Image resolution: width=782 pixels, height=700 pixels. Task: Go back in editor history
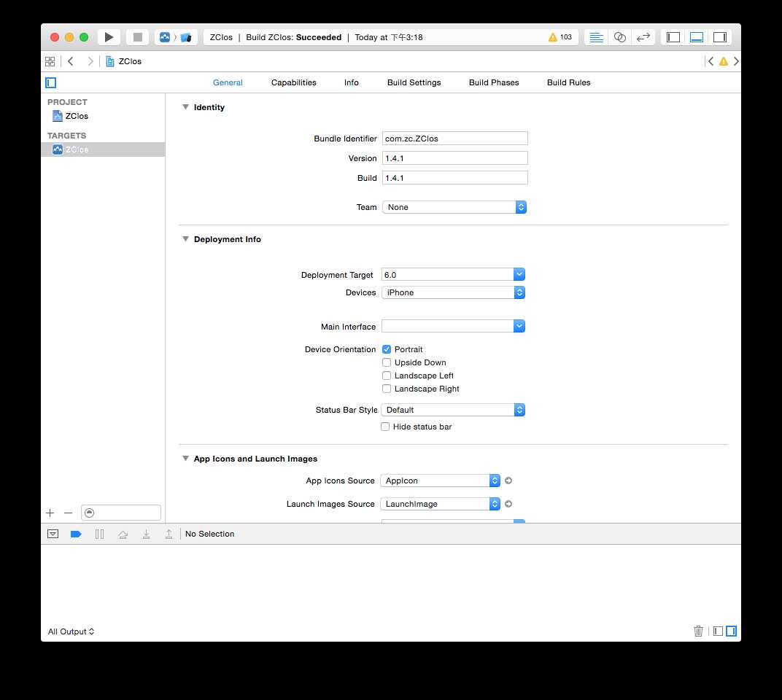point(71,61)
